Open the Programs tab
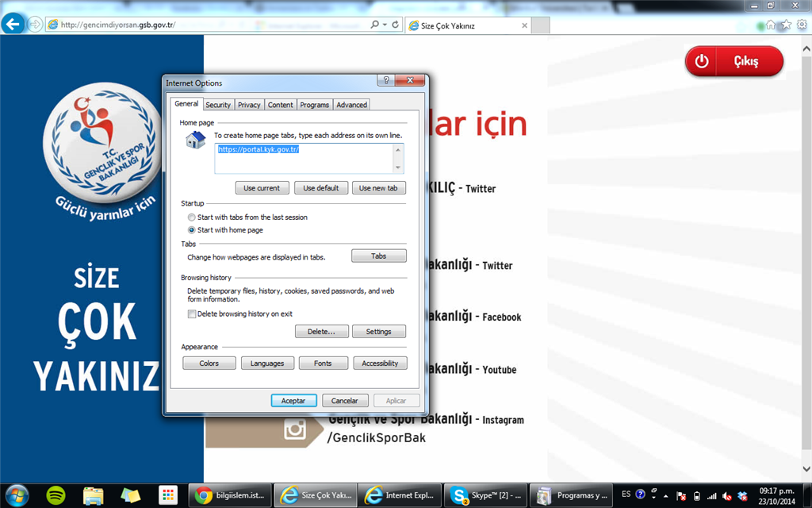Image resolution: width=812 pixels, height=508 pixels. pyautogui.click(x=314, y=105)
